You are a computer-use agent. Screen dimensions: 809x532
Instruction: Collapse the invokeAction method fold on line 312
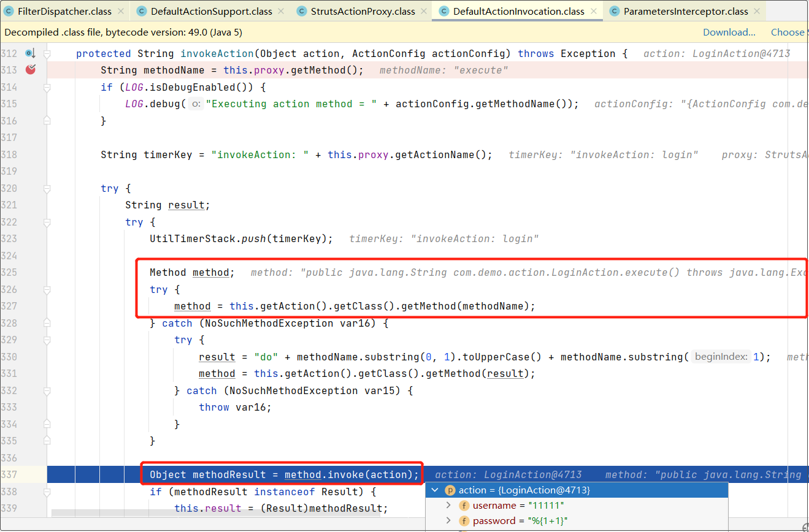[47, 54]
